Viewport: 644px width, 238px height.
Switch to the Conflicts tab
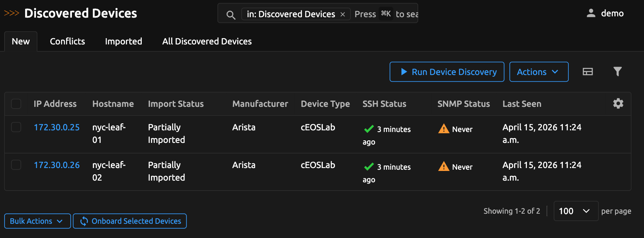(67, 41)
